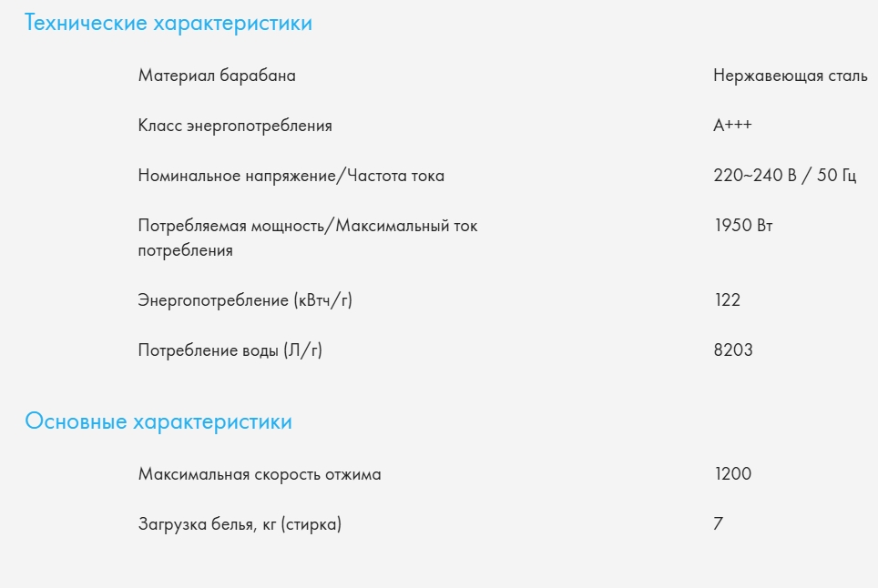
Task: Select the 'Материал барабана' label
Action: click(217, 76)
